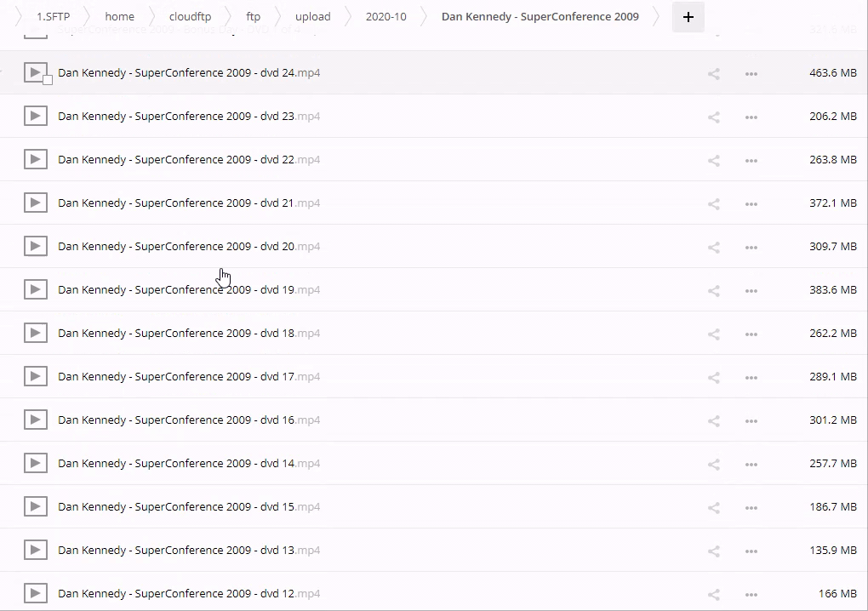Click the share icon for dvd 21.mp4

[x=713, y=204]
